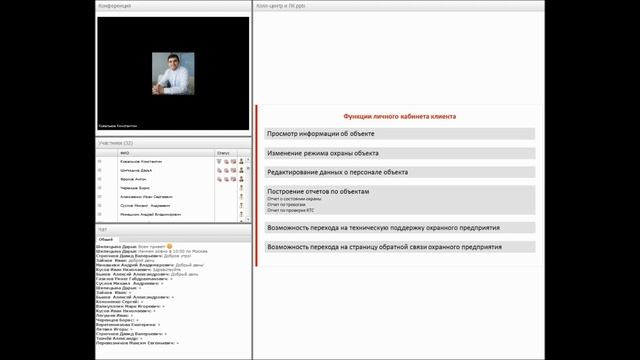Click item about переход на техническую поддержку
640x360 pixels.
pyautogui.click(x=400, y=228)
